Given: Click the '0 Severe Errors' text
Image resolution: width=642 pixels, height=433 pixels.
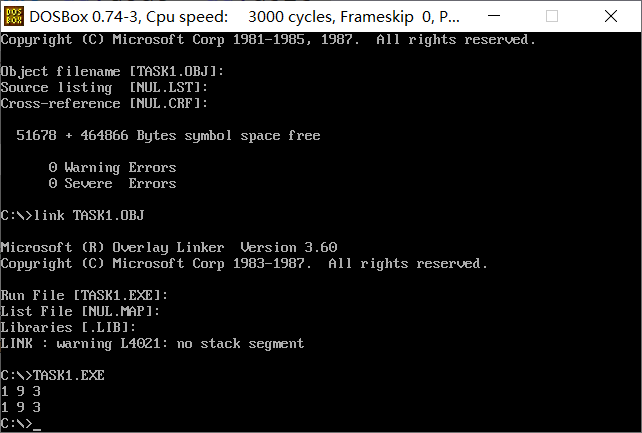Looking at the screenshot, I should (112, 183).
